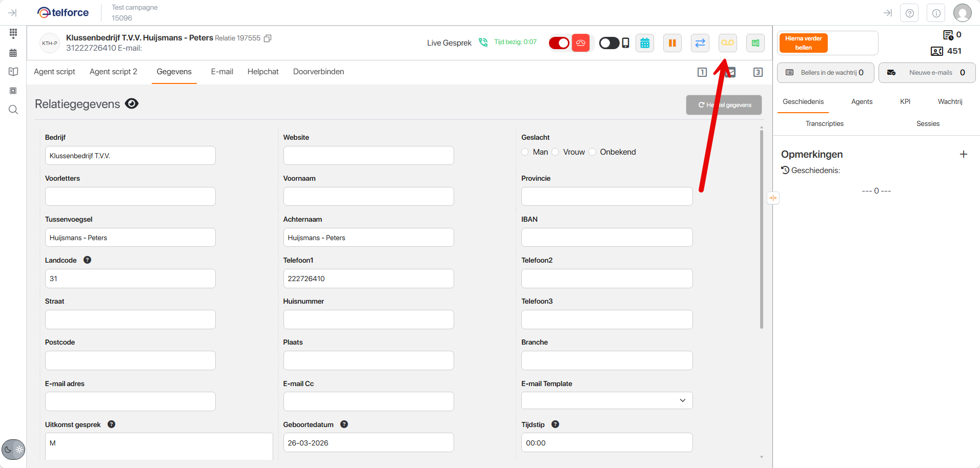This screenshot has width=980, height=468.
Task: Click into the Telefoon1 input field
Action: click(368, 279)
